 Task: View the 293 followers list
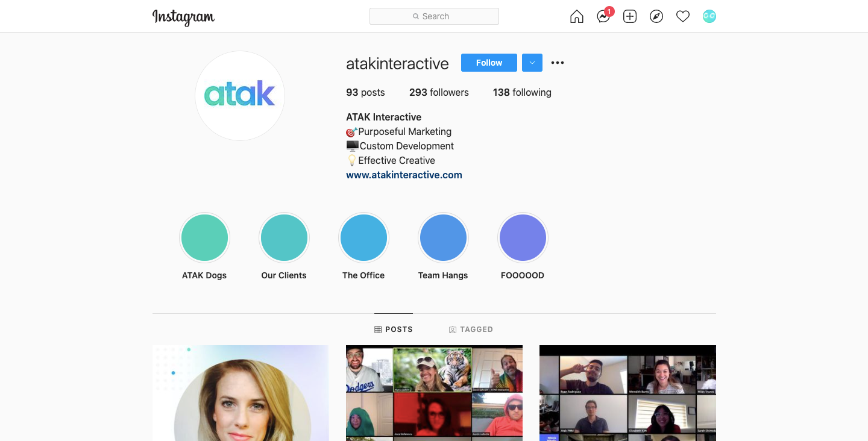click(439, 93)
